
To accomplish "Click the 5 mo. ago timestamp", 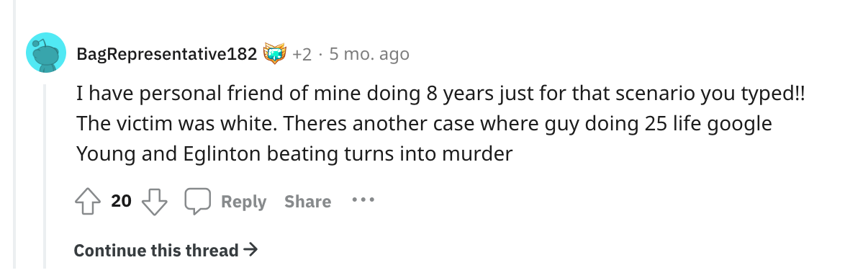I will click(x=369, y=54).
